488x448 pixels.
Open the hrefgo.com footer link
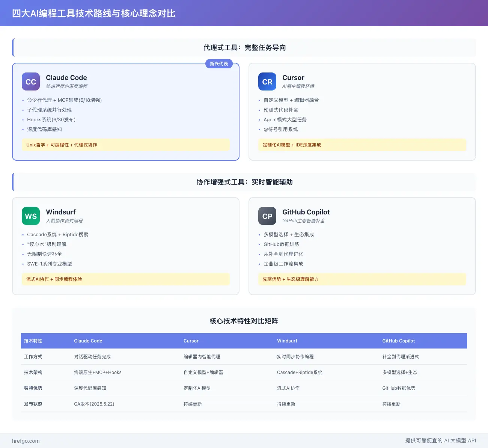[26, 441]
